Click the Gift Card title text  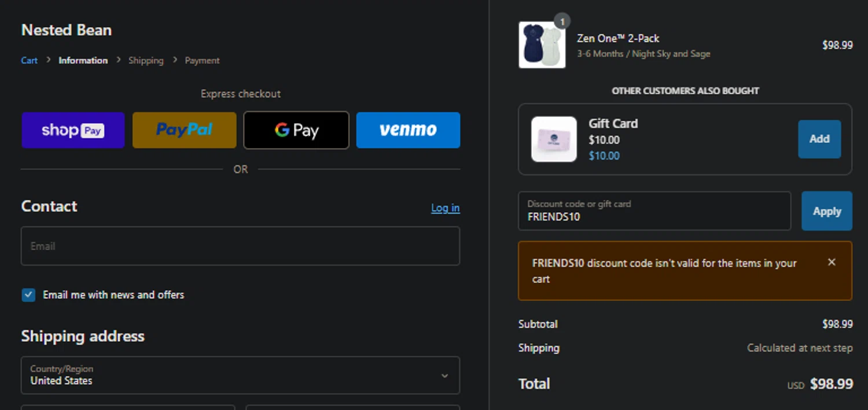tap(613, 123)
